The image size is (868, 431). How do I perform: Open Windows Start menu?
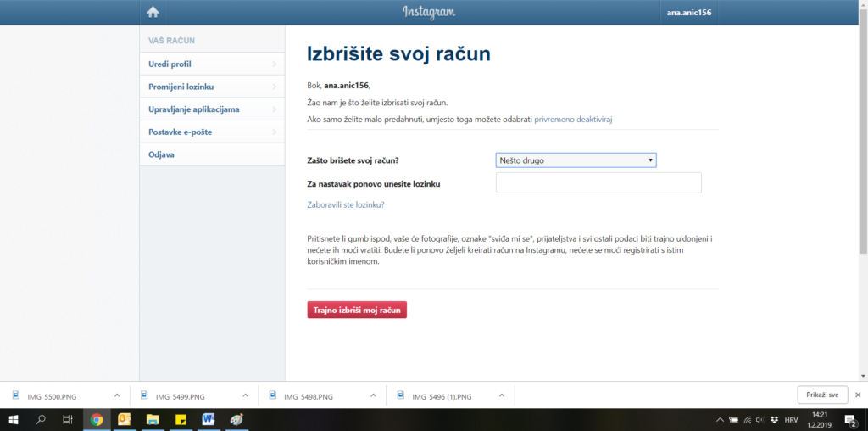14,419
